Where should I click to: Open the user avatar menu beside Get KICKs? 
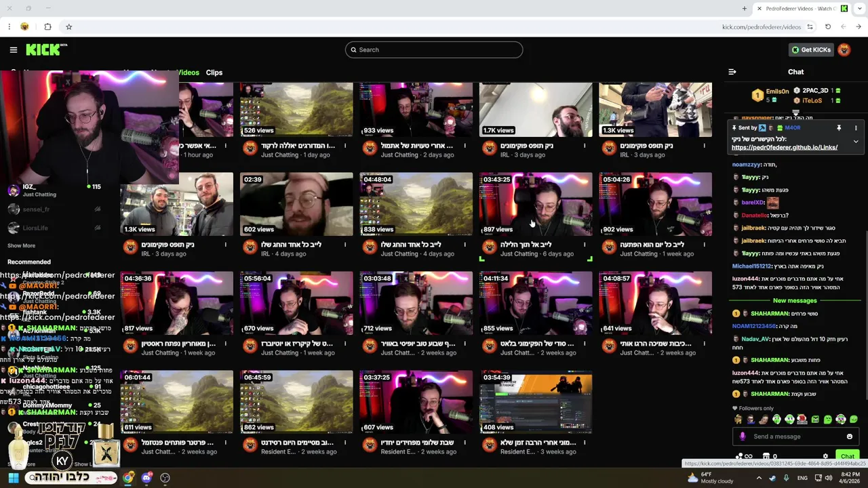tap(844, 49)
